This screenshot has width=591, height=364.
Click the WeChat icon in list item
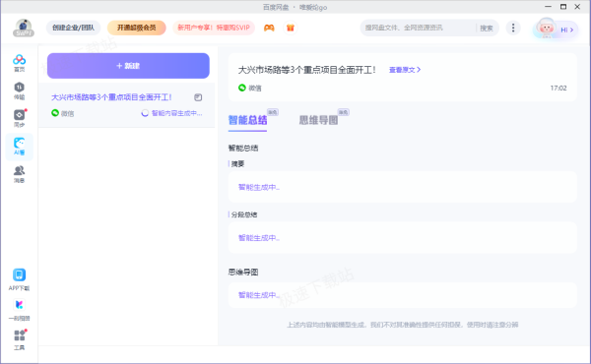pos(55,113)
